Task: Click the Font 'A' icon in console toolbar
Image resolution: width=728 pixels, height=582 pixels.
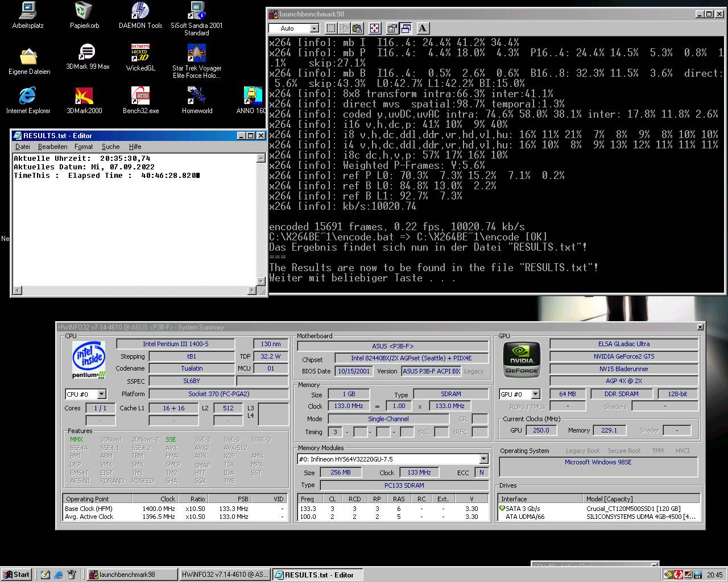Action: pos(423,28)
